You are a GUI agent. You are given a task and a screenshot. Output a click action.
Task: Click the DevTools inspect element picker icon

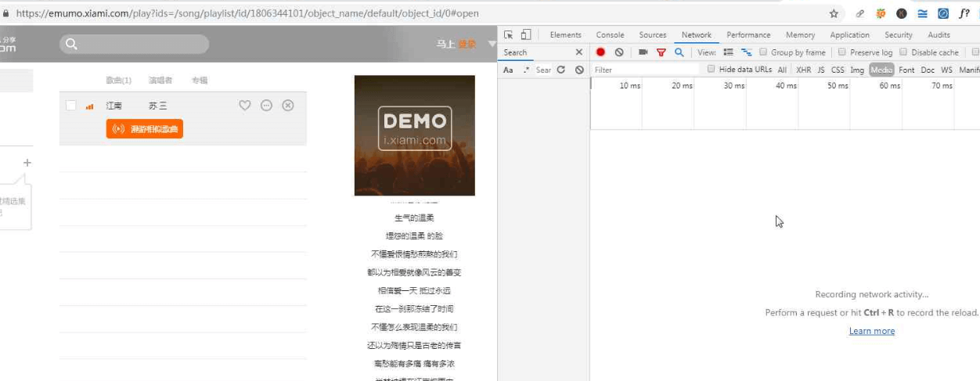pyautogui.click(x=509, y=34)
